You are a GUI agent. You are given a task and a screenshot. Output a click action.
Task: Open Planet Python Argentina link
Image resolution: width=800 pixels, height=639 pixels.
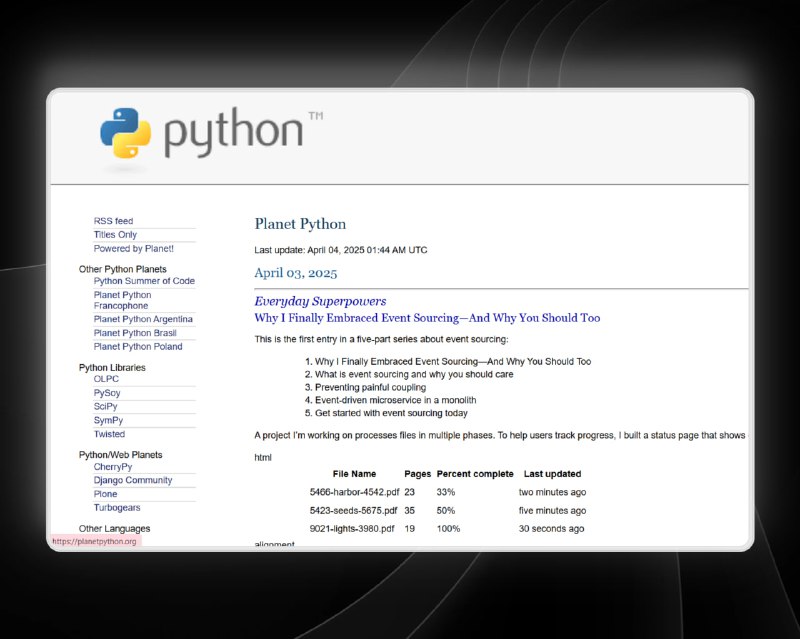[x=143, y=319]
